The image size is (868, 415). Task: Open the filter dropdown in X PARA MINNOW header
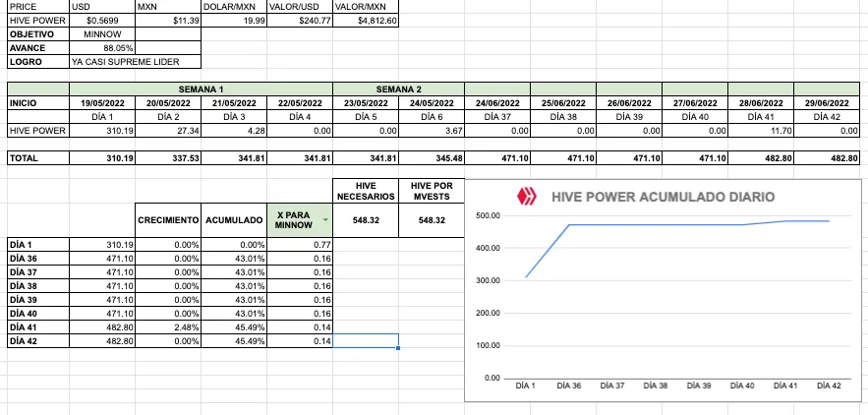[325, 220]
